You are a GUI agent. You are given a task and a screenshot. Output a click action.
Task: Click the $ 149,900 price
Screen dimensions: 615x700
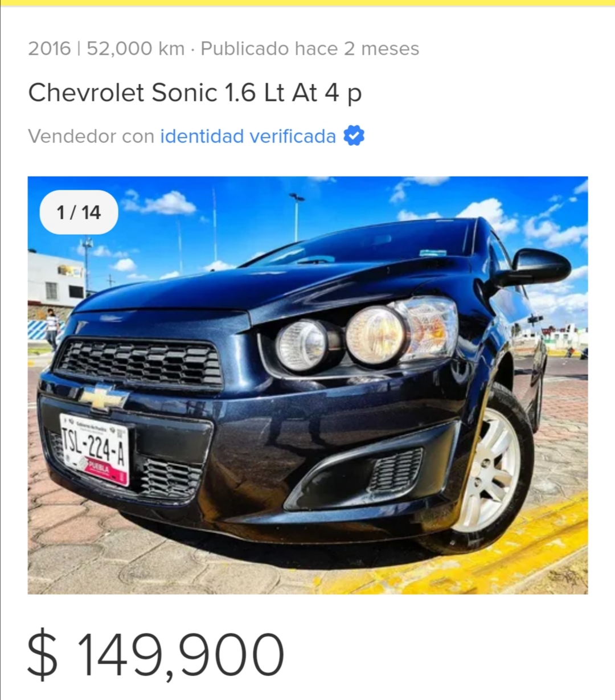click(155, 654)
